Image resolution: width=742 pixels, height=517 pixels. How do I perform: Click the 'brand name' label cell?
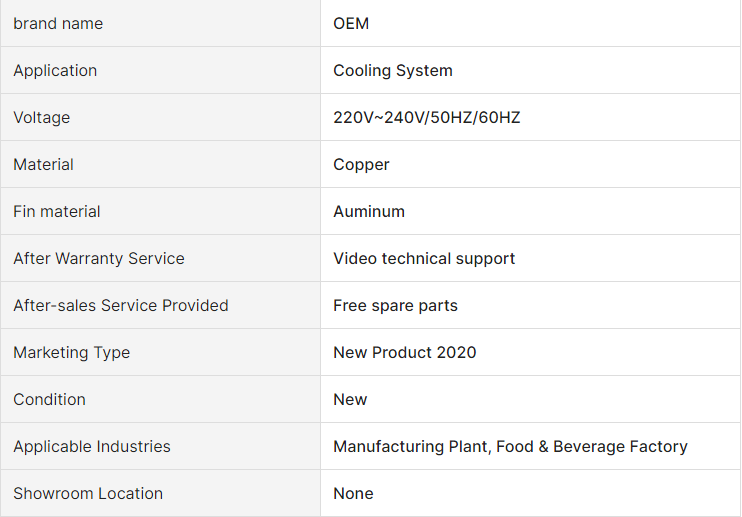pyautogui.click(x=160, y=23)
